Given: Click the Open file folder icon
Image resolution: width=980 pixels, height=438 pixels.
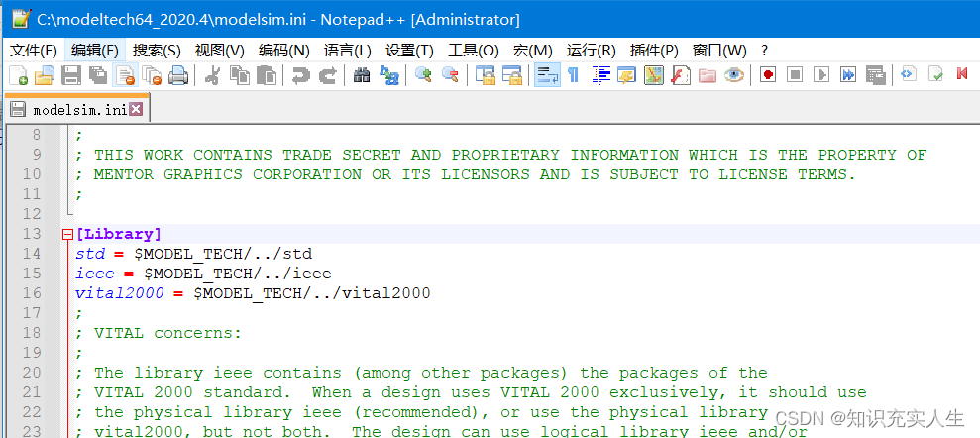Looking at the screenshot, I should click(x=45, y=75).
